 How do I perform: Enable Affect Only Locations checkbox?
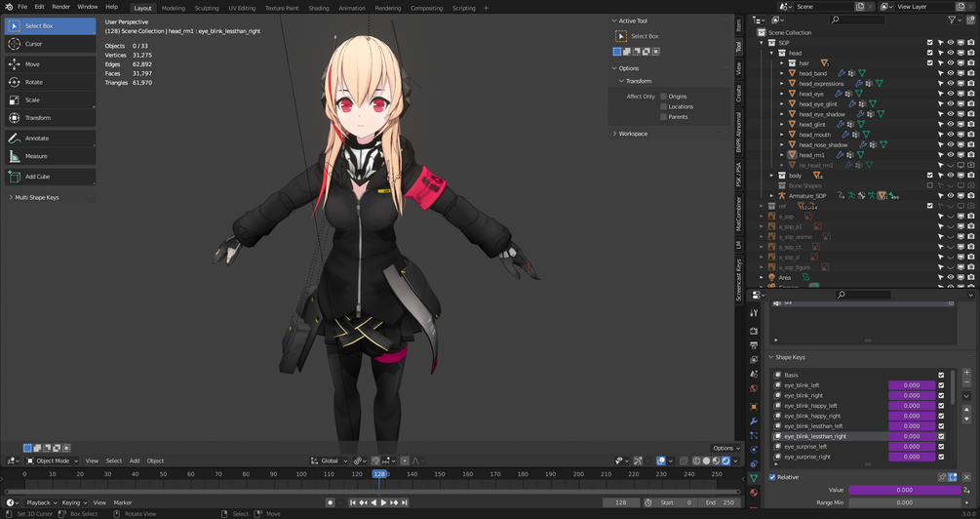[x=664, y=106]
